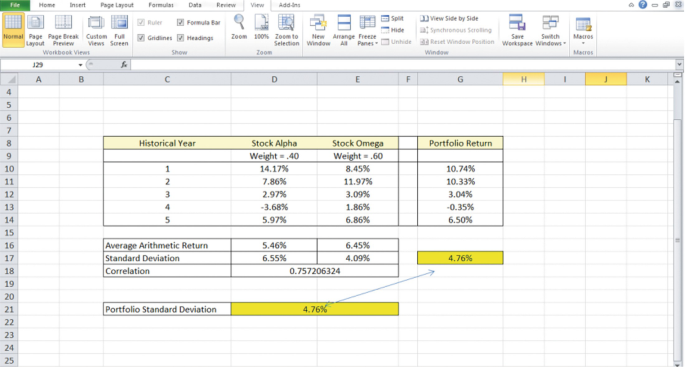Screen dimensions: 685x367
Task: Open the File tab
Action: 15,5
